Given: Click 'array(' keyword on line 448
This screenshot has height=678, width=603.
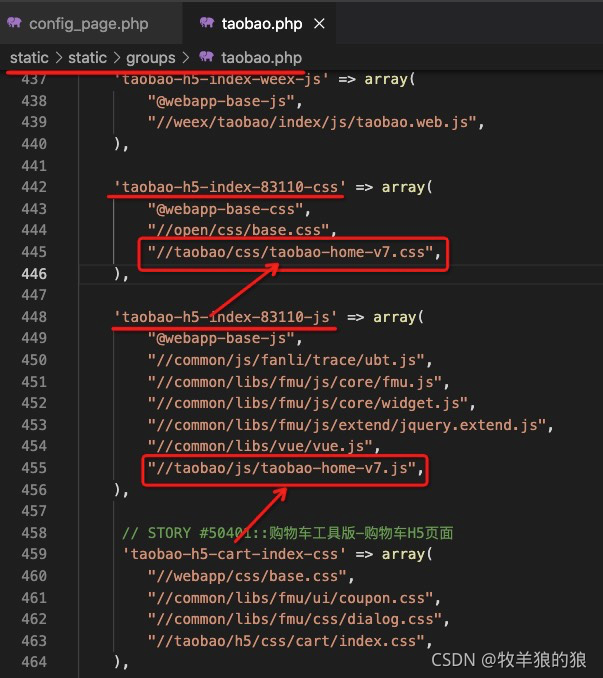Looking at the screenshot, I should 398,317.
